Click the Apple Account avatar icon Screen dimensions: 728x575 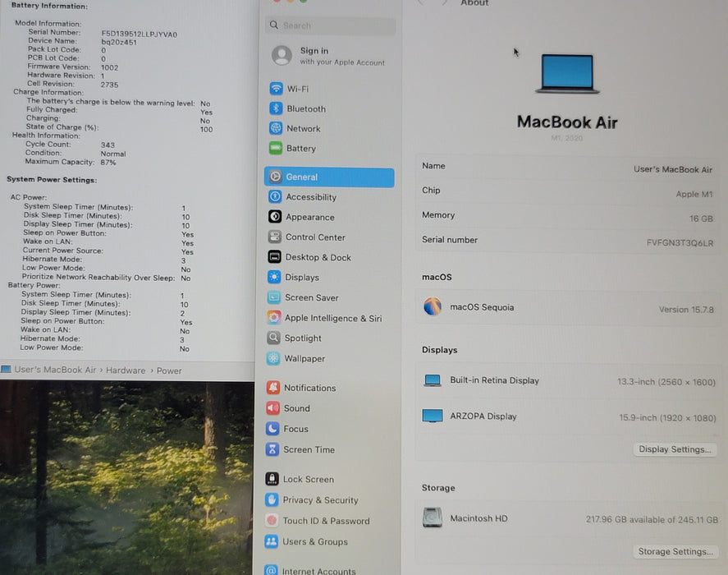282,56
